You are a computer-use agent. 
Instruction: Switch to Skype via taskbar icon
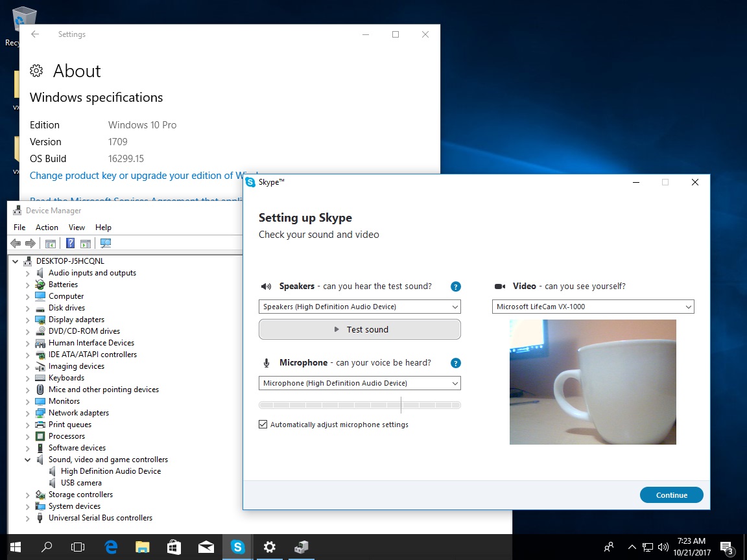(x=237, y=547)
